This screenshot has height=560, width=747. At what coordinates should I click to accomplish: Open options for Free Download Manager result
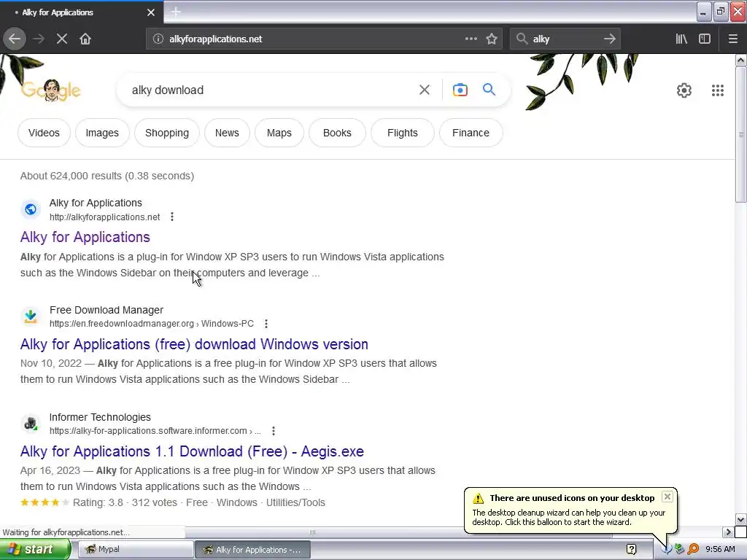pyautogui.click(x=266, y=324)
